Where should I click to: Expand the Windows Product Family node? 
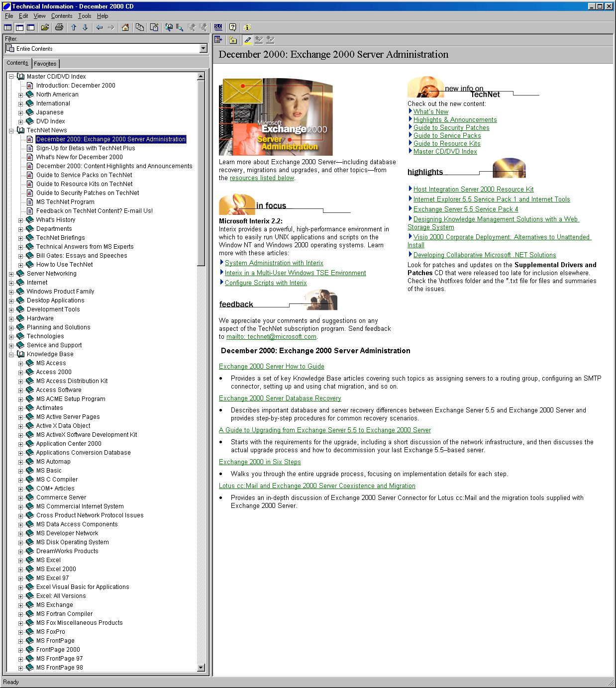[11, 292]
